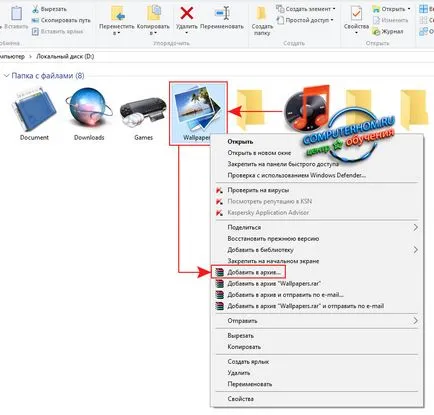Click the Копировать в ribbon icon
Image resolution: width=434 pixels, height=415 pixels.
pyautogui.click(x=154, y=13)
